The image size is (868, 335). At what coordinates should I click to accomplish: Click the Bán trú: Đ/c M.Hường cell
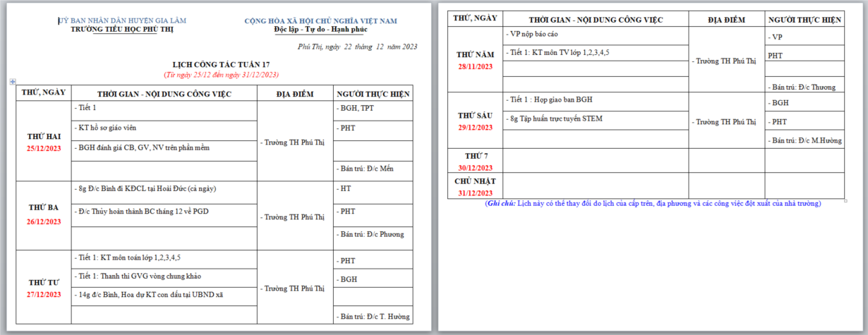pyautogui.click(x=804, y=140)
